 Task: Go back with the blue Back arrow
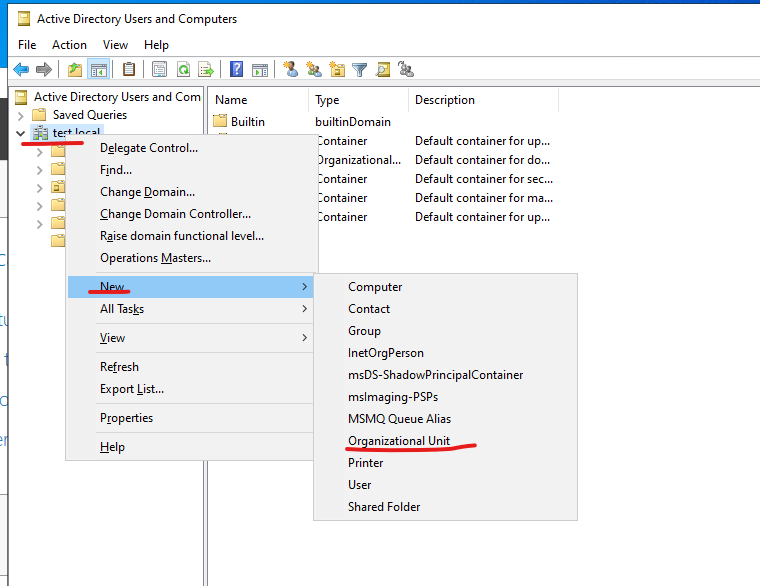pos(21,70)
